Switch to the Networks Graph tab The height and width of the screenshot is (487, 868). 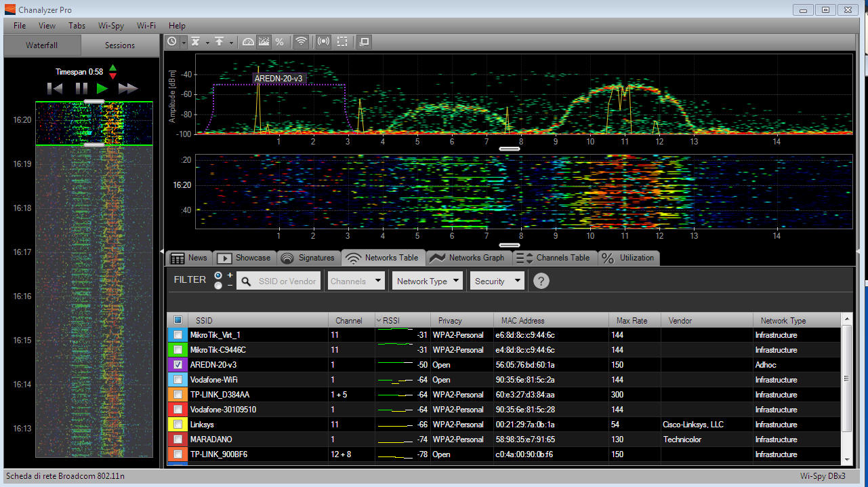coord(468,258)
